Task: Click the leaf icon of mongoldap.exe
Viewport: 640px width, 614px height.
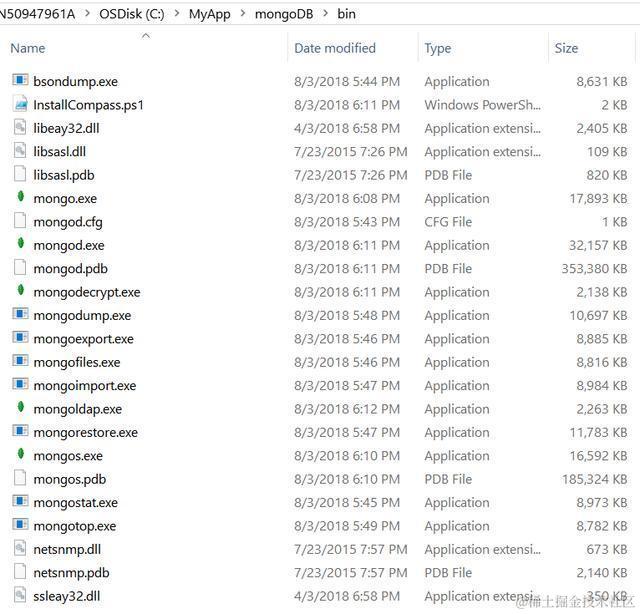Action: [21, 407]
